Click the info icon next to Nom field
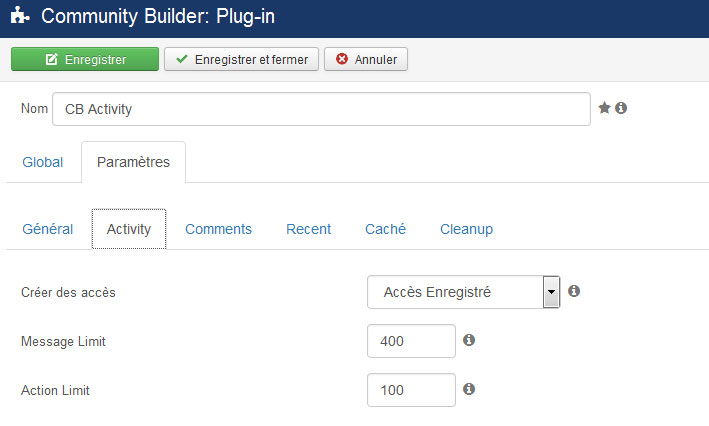Viewport: 709px width, 426px height. tap(621, 108)
